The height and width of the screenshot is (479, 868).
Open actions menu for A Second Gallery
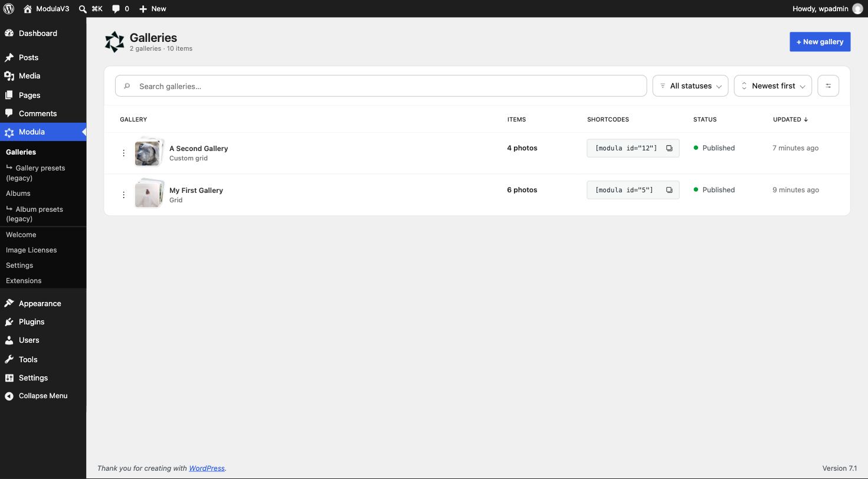tap(123, 153)
